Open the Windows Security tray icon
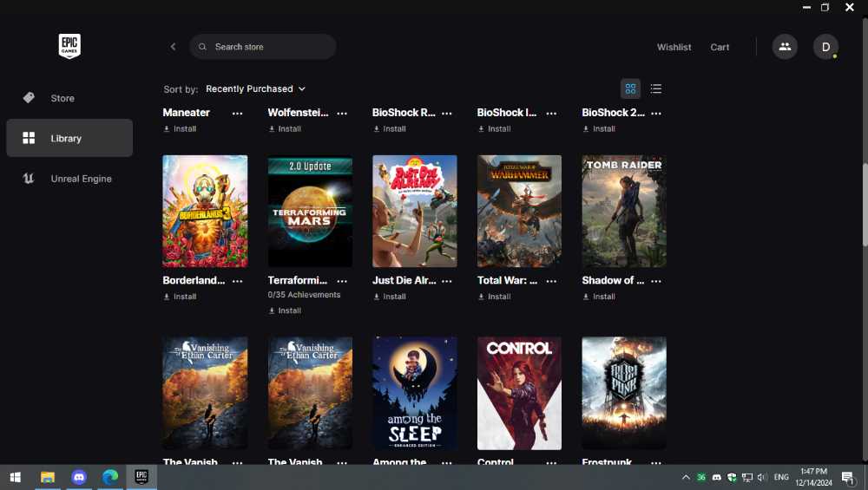The width and height of the screenshot is (868, 490). (732, 477)
